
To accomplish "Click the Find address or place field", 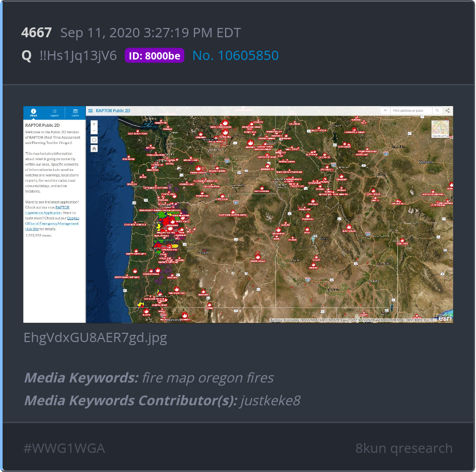I will point(411,111).
